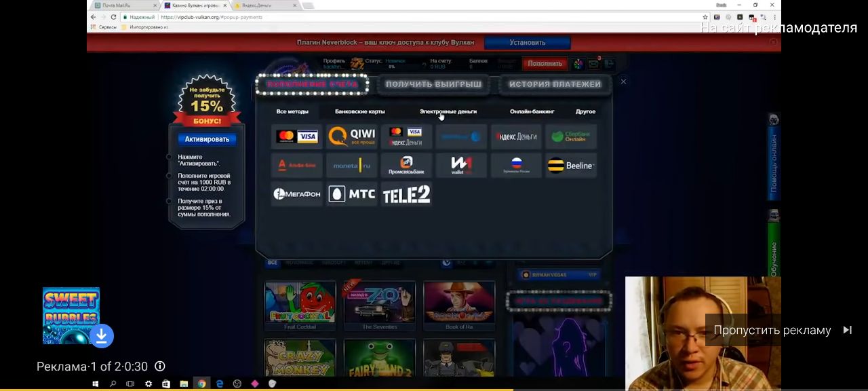
Task: Click the Вулкан Vegas VIP banner
Action: [x=559, y=275]
